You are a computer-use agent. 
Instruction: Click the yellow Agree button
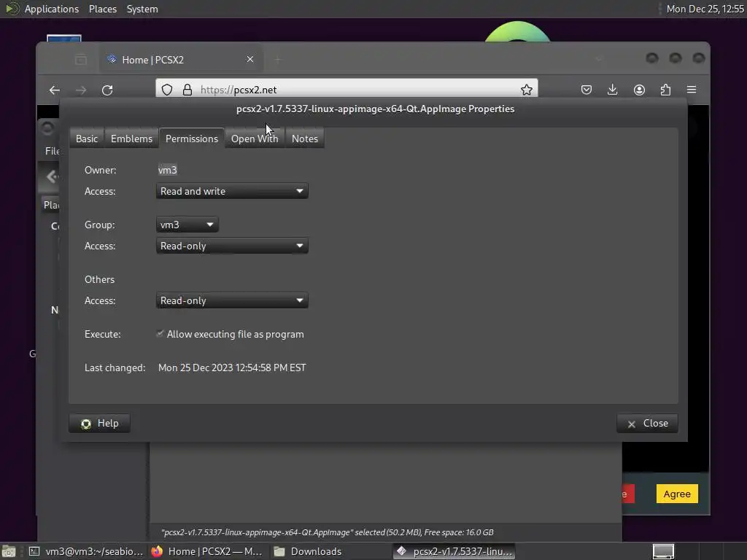677,494
